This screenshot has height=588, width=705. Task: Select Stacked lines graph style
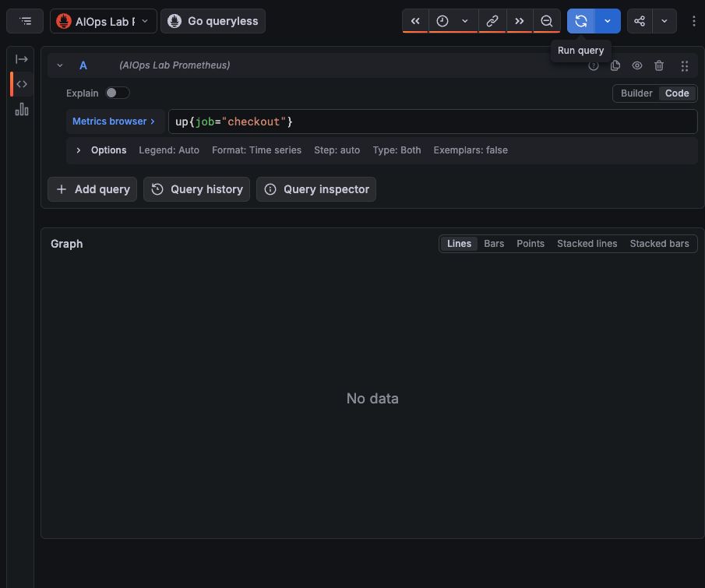[587, 244]
